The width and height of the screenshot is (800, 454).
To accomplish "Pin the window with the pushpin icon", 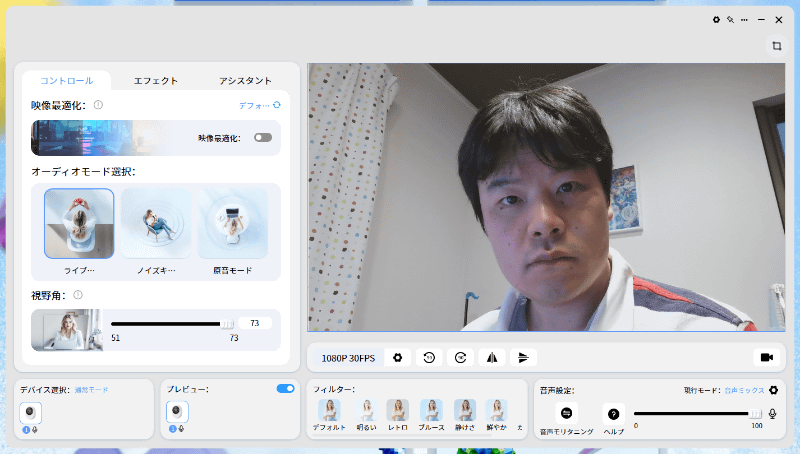I will (731, 19).
